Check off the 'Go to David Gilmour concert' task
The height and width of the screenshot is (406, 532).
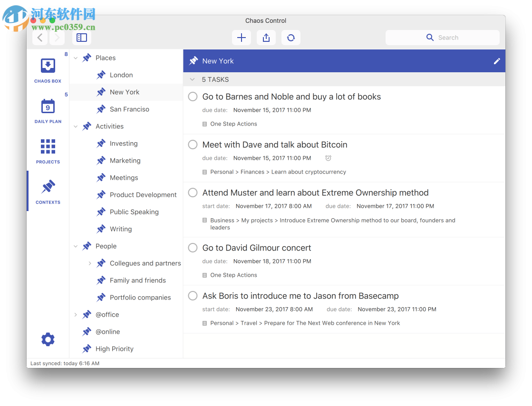point(193,247)
